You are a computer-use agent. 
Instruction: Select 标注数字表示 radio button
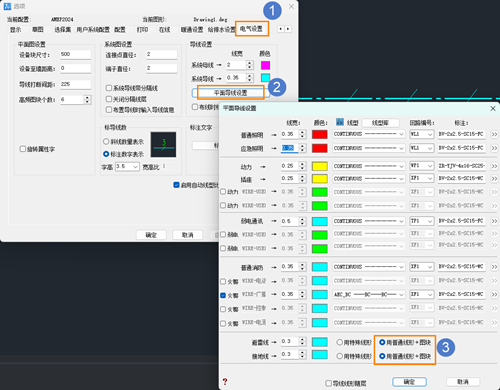[x=106, y=154]
